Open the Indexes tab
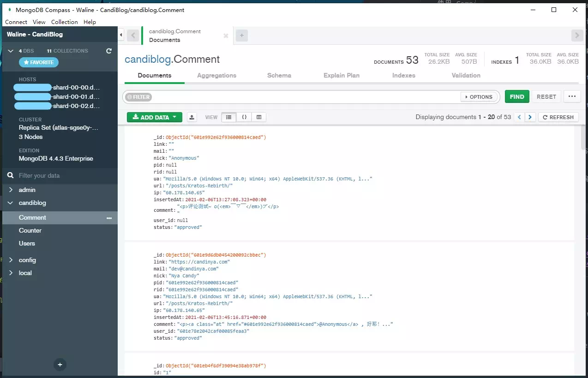Image resolution: width=588 pixels, height=378 pixels. [404, 75]
